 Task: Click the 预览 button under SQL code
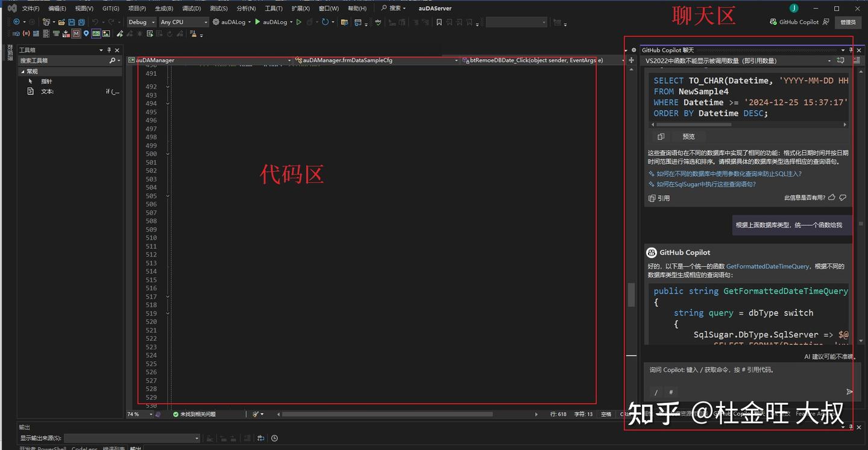pyautogui.click(x=688, y=137)
